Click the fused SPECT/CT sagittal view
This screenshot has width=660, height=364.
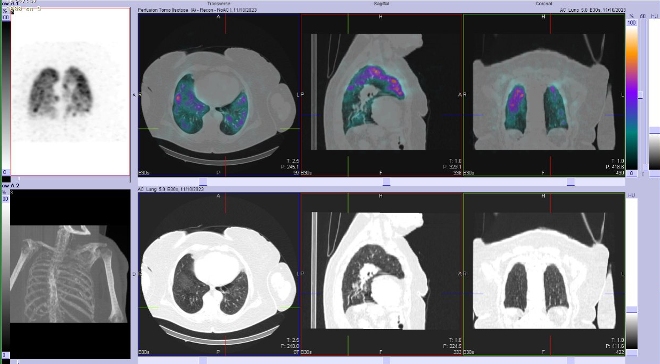(382, 95)
